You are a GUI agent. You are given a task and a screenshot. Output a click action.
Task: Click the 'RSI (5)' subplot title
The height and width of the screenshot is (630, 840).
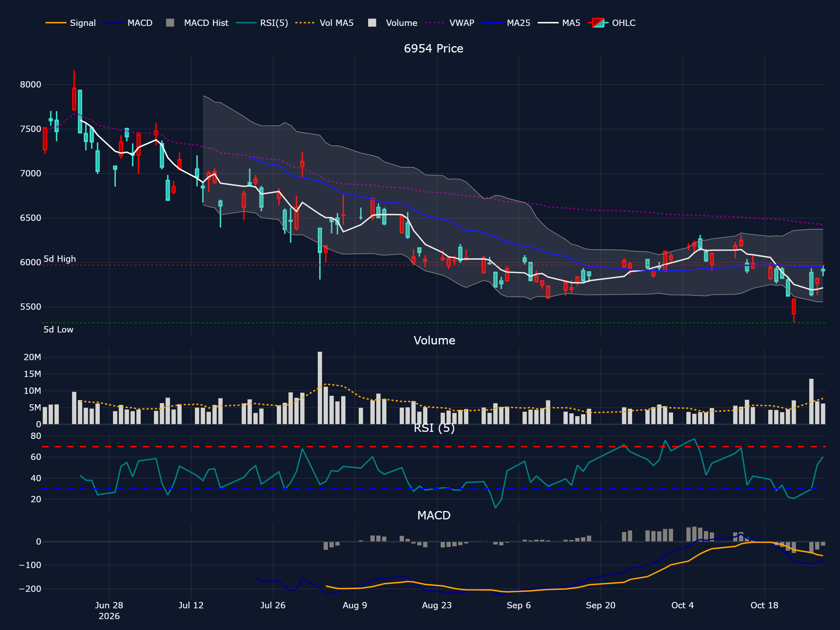click(x=434, y=428)
